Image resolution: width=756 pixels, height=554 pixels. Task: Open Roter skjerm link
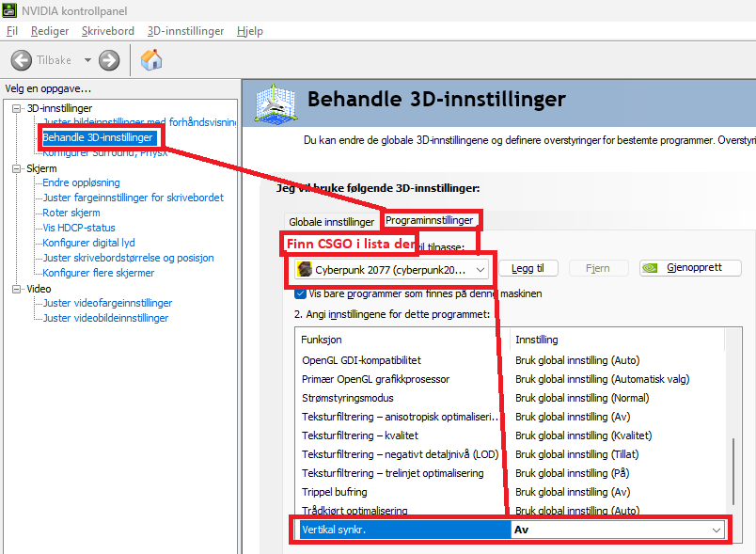[71, 213]
